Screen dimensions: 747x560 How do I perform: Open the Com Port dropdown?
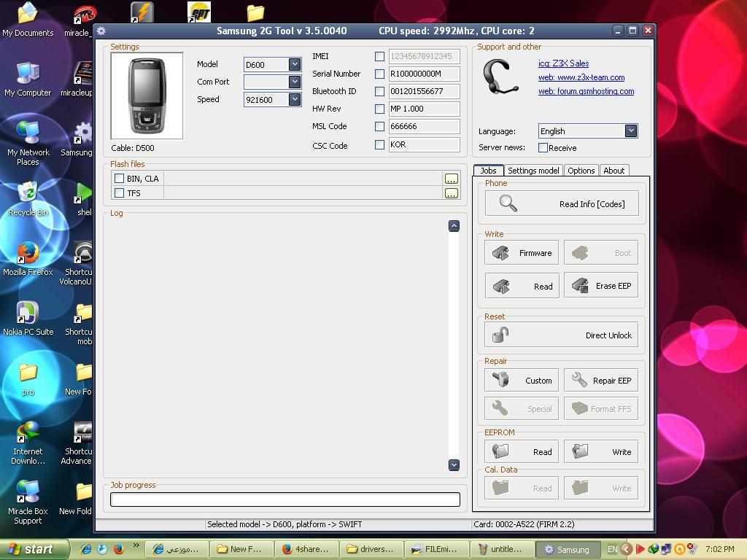click(x=295, y=82)
